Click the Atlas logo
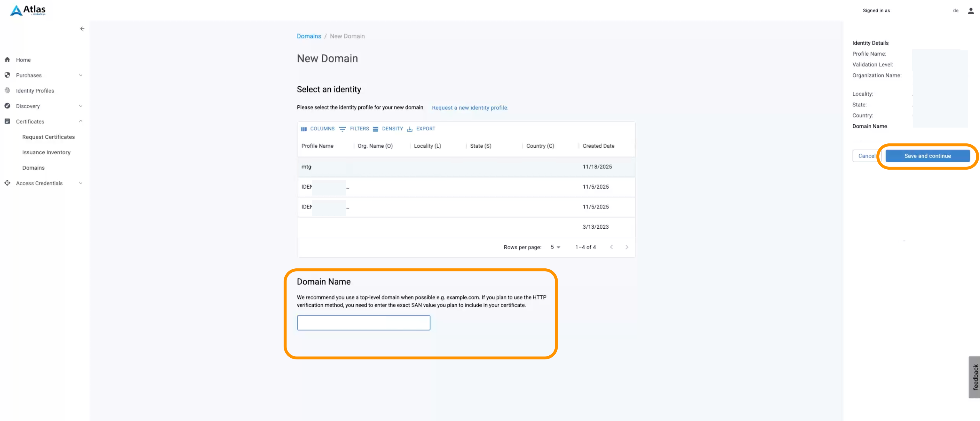Screen dimensions: 980x421 point(28,10)
